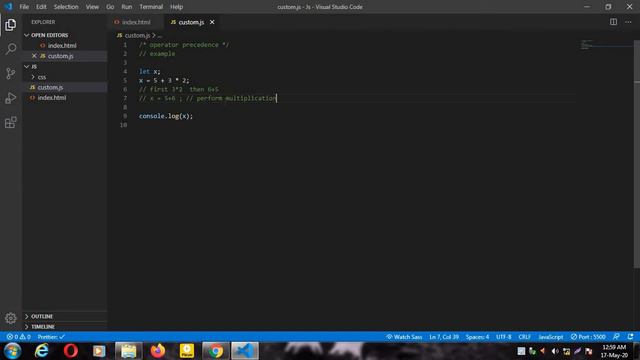Open the file explorer folder on the taskbar

pos(129,351)
